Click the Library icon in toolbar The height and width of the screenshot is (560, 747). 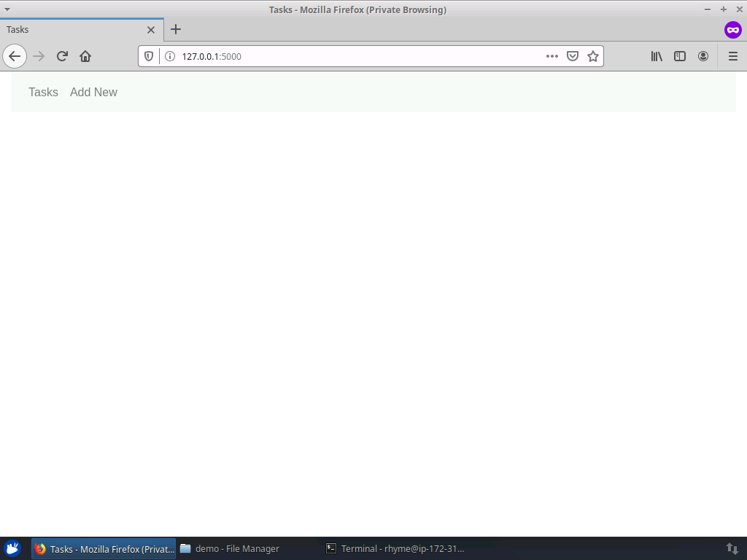tap(656, 56)
